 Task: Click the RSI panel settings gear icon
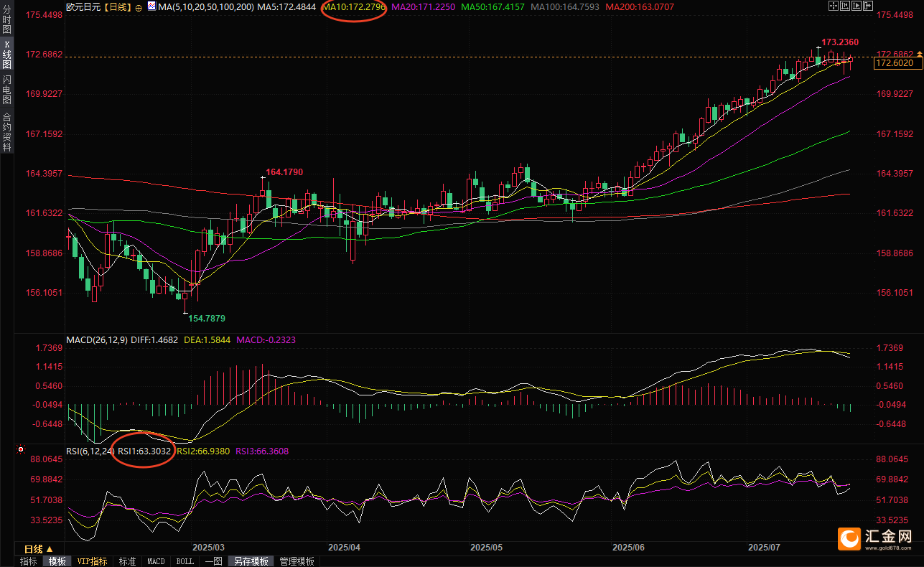point(21,451)
